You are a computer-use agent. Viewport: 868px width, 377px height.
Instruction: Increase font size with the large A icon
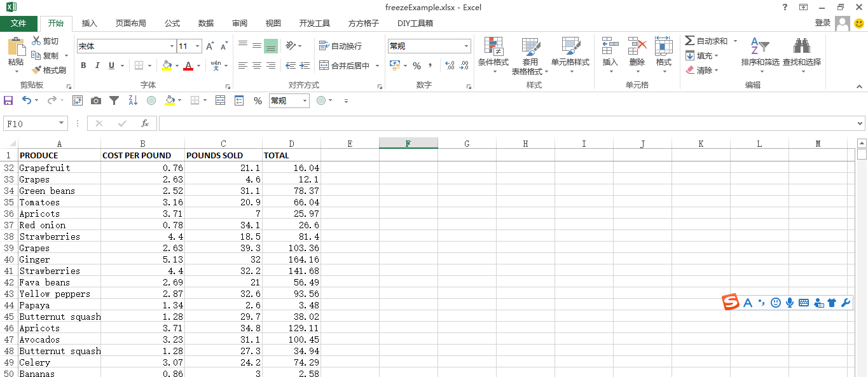(210, 46)
